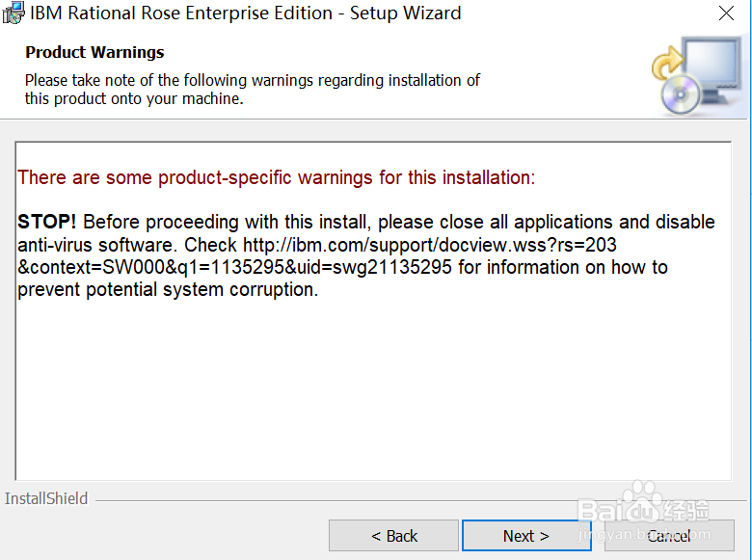752x560 pixels.
Task: Click the 'Please take note' description text
Action: [253, 90]
